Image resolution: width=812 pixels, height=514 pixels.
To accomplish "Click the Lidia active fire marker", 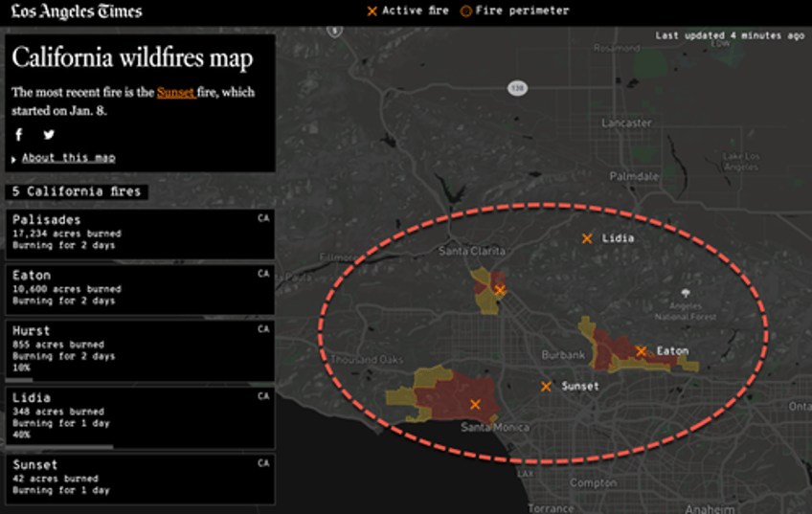I will [x=587, y=238].
